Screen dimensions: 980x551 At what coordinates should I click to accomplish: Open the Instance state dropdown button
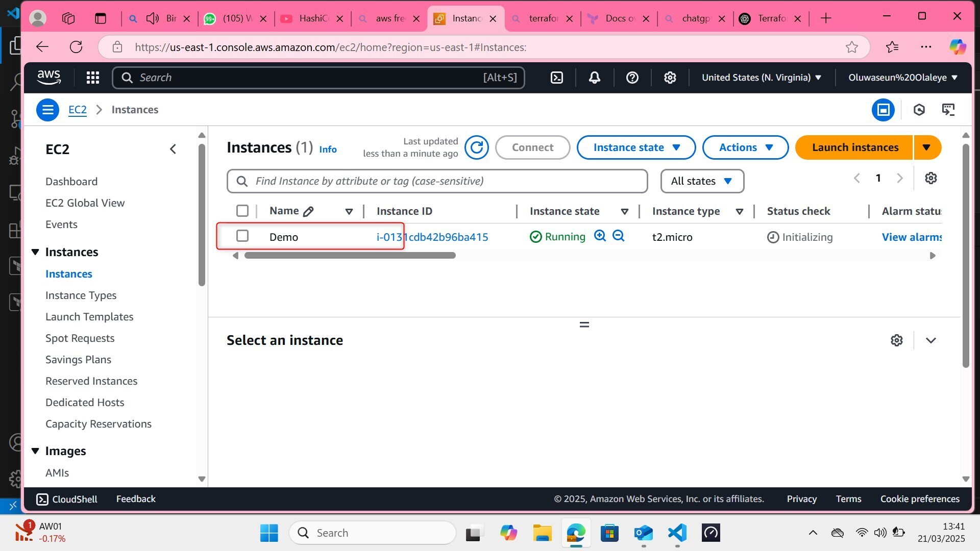(x=636, y=147)
